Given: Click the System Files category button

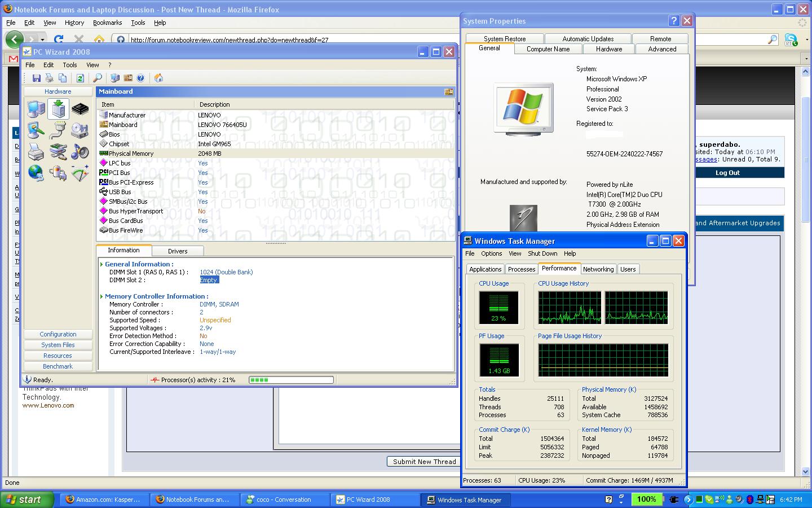Looking at the screenshot, I should [58, 345].
